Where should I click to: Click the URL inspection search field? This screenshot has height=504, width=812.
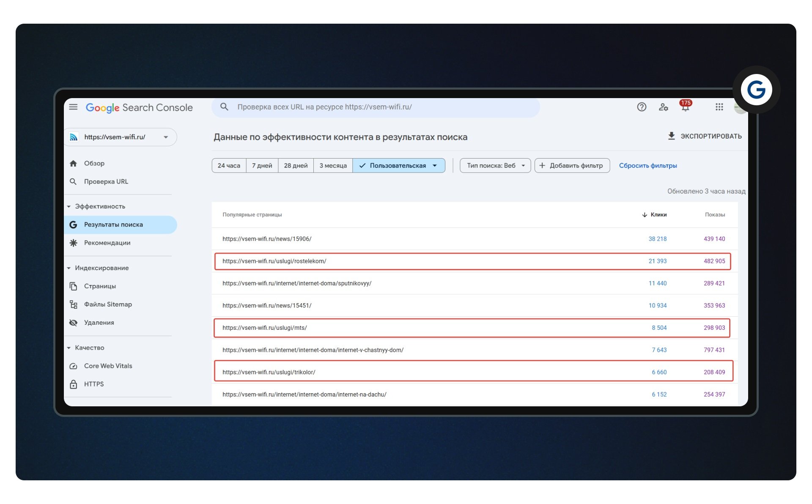tap(376, 107)
